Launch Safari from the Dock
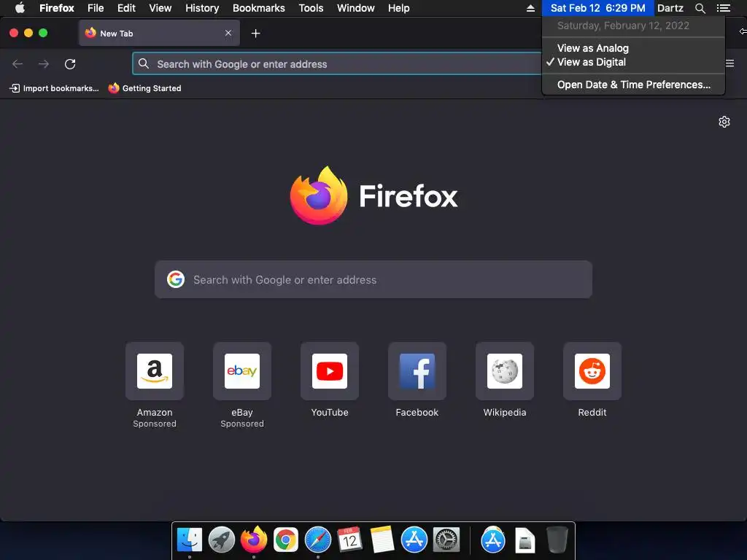Screen dimensions: 747x560 pyautogui.click(x=318, y=540)
